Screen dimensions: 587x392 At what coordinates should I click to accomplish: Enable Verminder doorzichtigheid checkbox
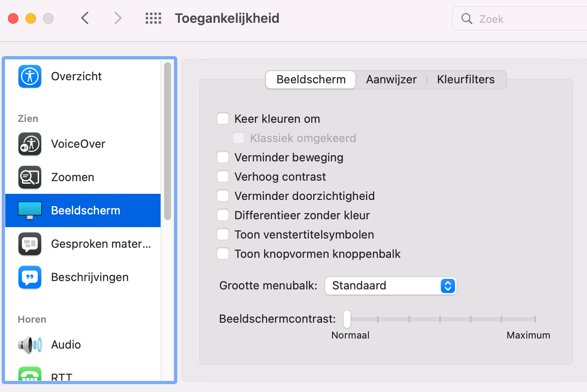coord(223,196)
